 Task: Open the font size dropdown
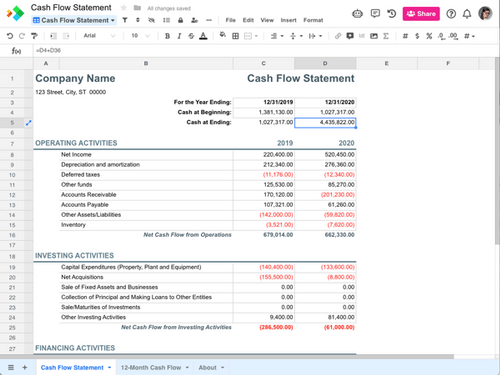click(x=140, y=36)
